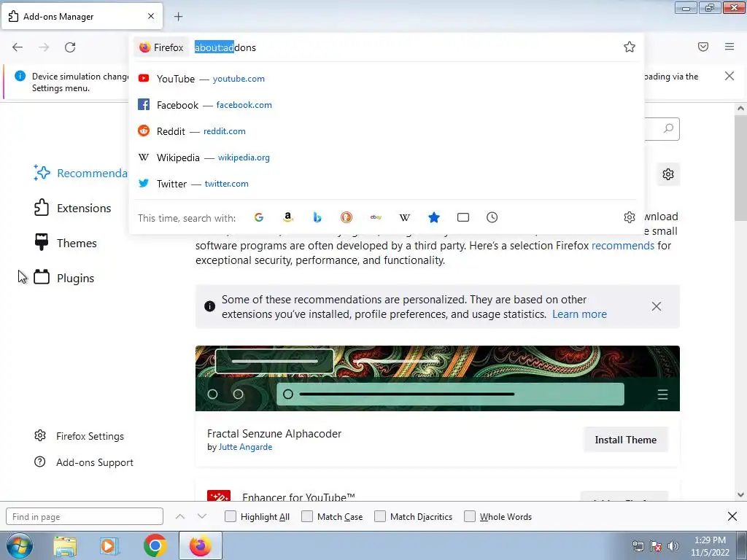Screen dimensions: 747x560
Task: Open the volume speaker tray icon
Action: (673, 546)
